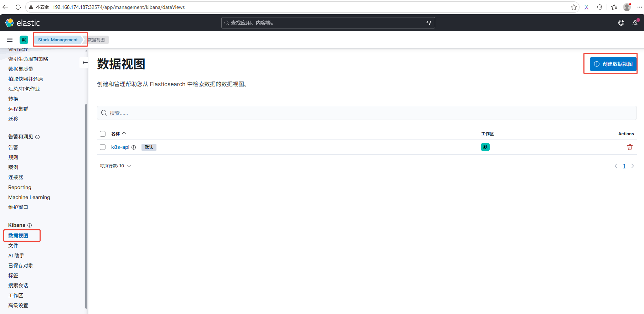The width and height of the screenshot is (644, 314).
Task: Click the global search field
Action: coord(328,23)
